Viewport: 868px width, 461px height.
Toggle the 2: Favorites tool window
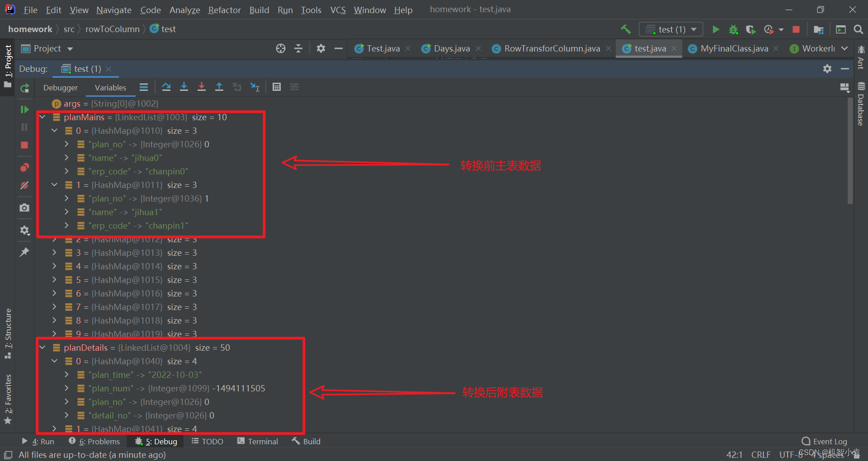click(x=8, y=399)
